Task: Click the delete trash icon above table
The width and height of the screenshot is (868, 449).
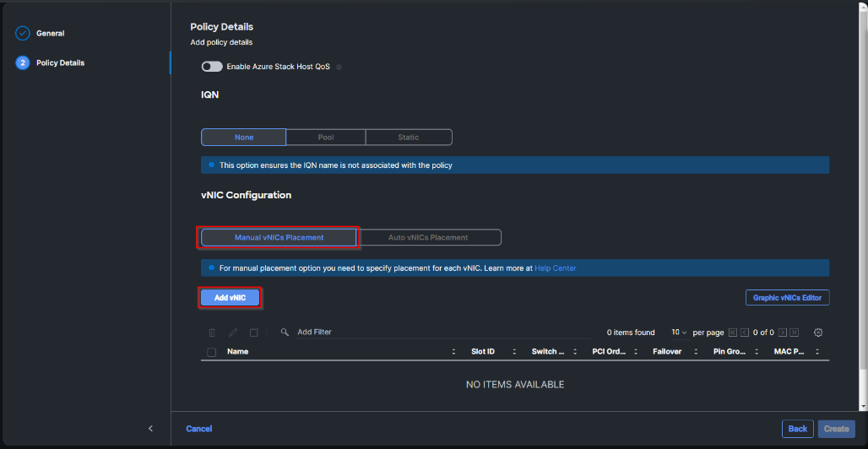Action: [212, 333]
